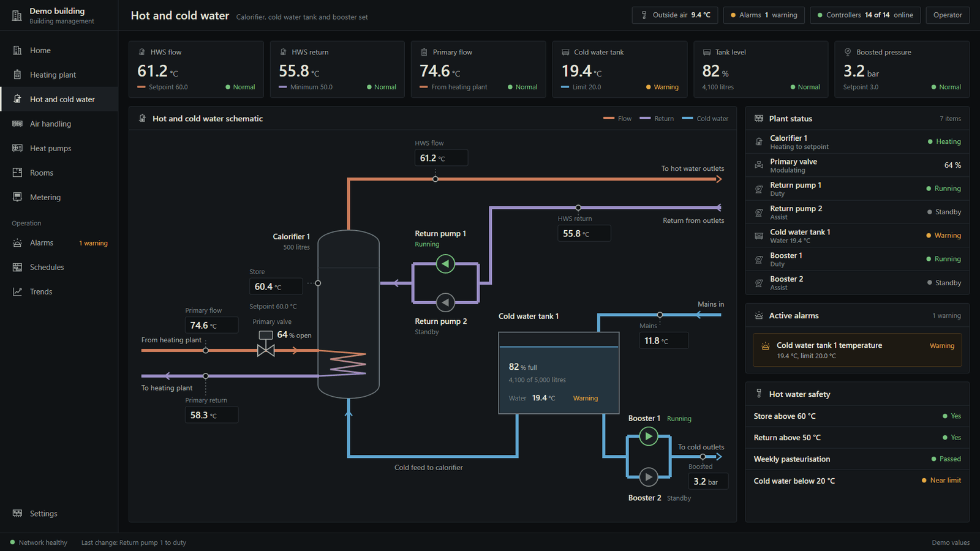The width and height of the screenshot is (980, 551).
Task: Click the Active alarms panel icon
Action: 759,316
